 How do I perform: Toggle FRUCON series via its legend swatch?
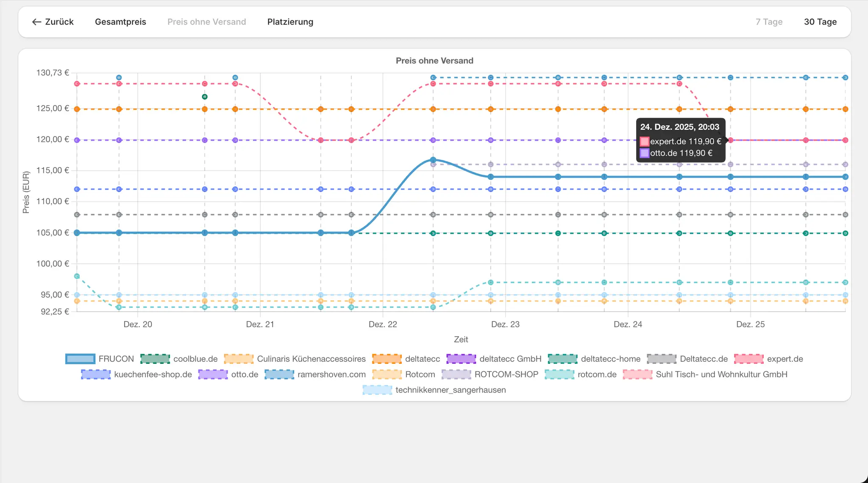[81, 359]
